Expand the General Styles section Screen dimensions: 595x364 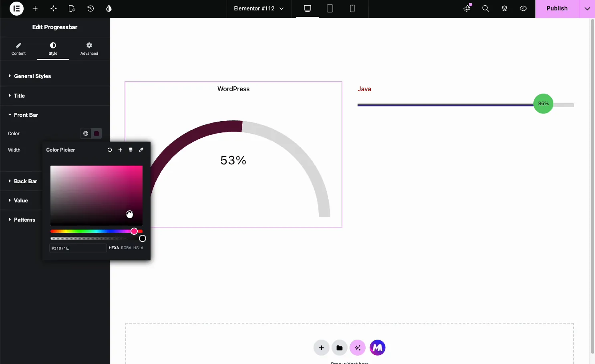coord(55,76)
